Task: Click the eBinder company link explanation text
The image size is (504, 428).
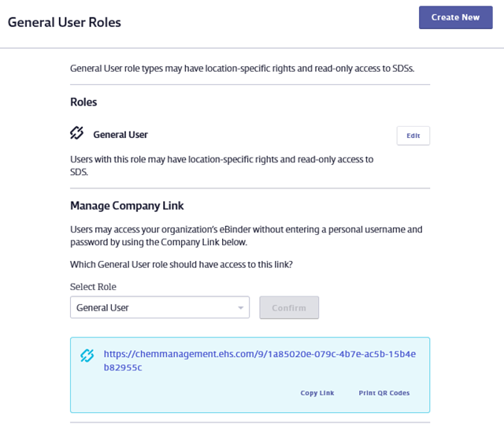Action: (246, 236)
